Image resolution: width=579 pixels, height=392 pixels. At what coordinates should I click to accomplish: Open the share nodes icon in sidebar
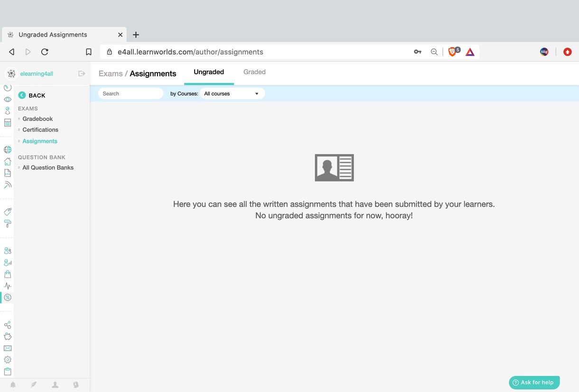click(8, 325)
